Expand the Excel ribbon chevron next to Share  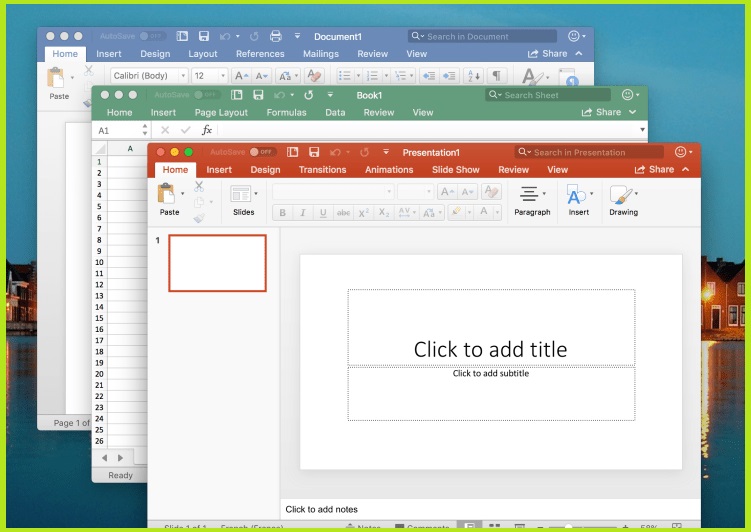click(x=633, y=112)
